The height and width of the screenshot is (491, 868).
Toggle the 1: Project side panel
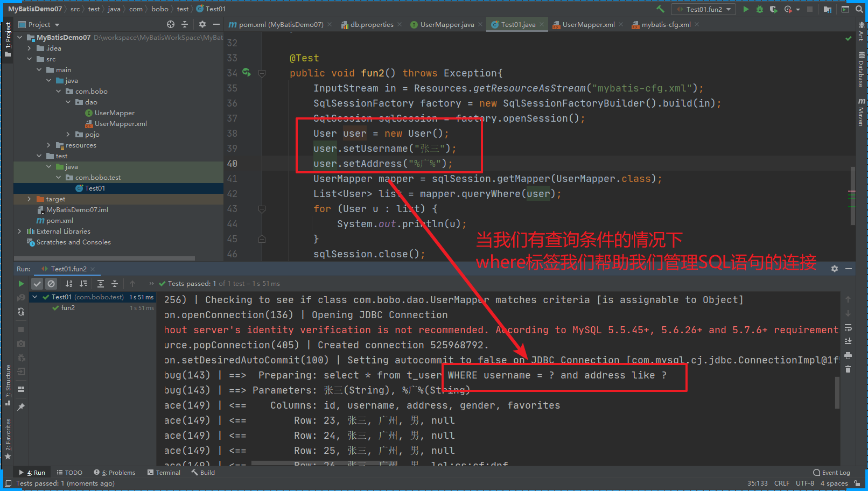8,36
